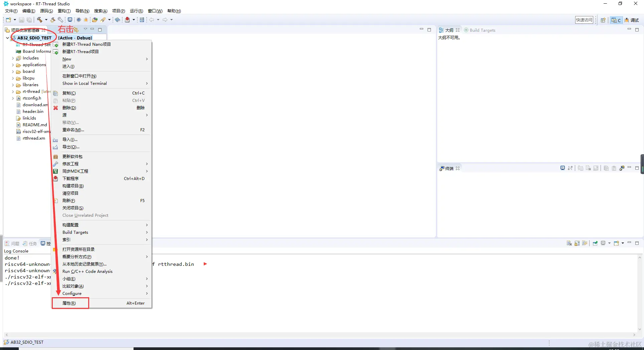
Task: Switch to the C perspective button
Action: [616, 20]
